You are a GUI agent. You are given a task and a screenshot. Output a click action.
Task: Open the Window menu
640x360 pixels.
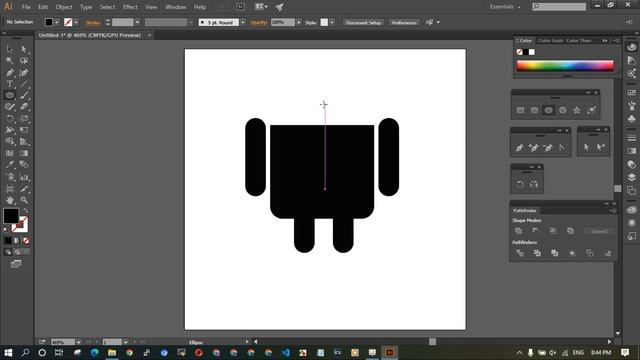click(176, 7)
